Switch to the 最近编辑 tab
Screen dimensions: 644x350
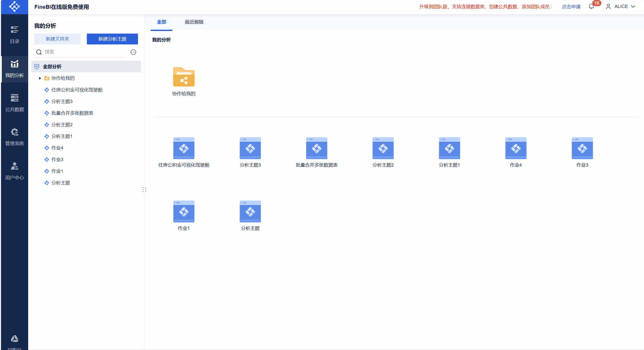194,22
